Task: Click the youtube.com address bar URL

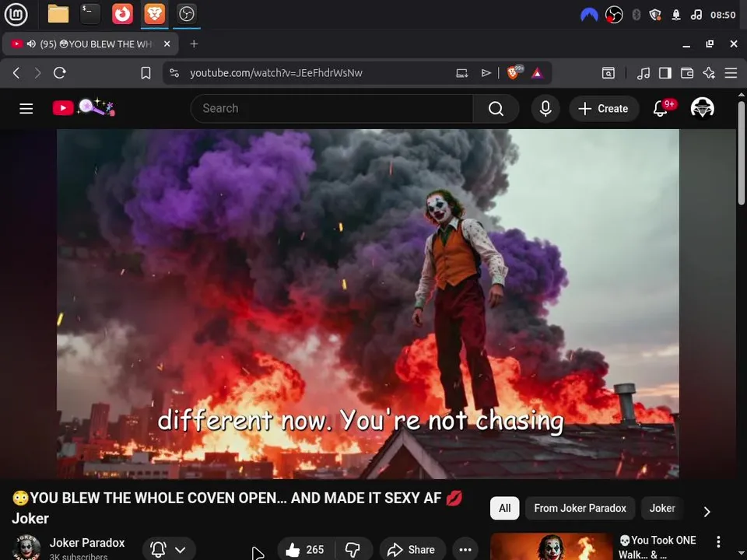Action: click(276, 73)
